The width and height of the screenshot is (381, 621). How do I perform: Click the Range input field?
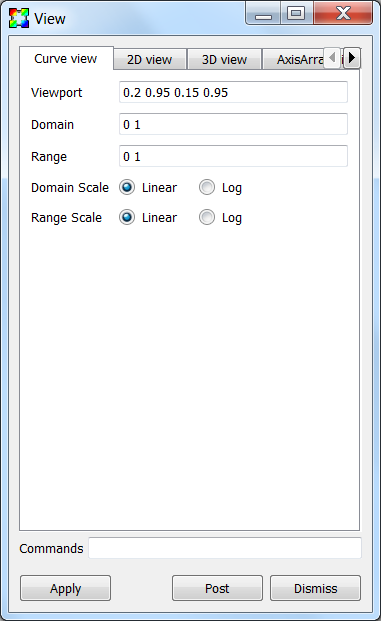pyautogui.click(x=233, y=156)
